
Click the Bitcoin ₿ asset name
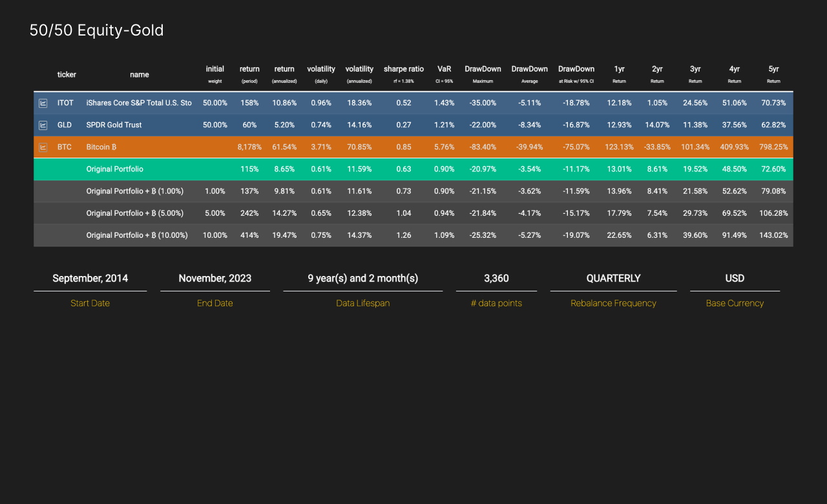(101, 147)
